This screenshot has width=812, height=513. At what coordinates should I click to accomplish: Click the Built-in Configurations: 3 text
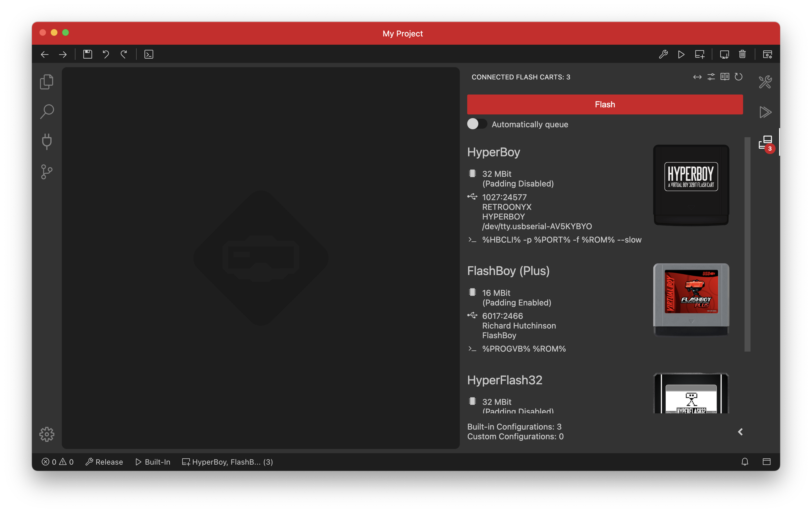pyautogui.click(x=514, y=427)
